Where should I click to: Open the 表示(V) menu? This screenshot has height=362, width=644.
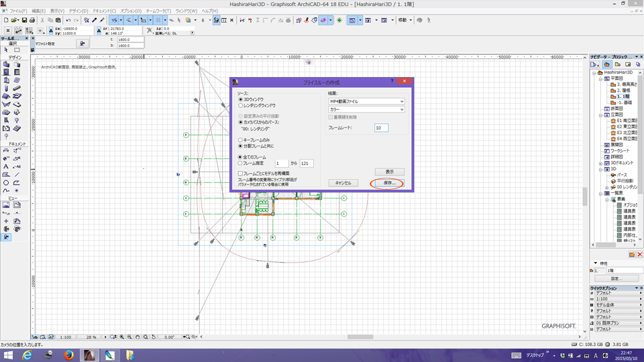(x=57, y=11)
